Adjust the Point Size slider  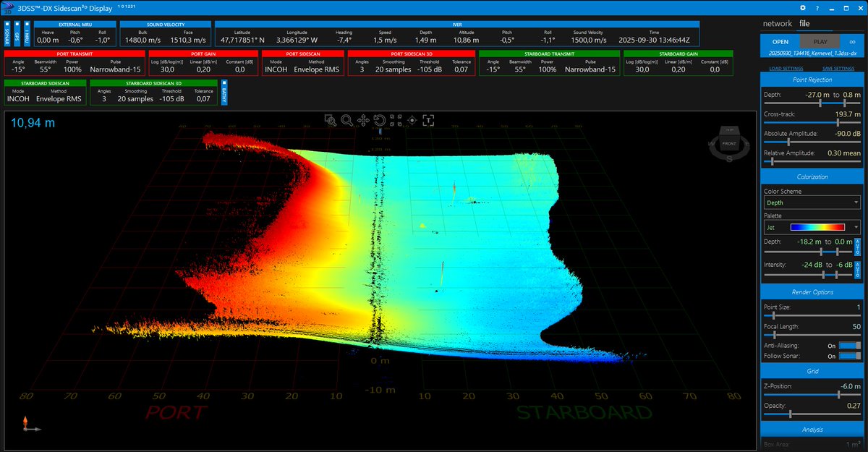(812, 315)
